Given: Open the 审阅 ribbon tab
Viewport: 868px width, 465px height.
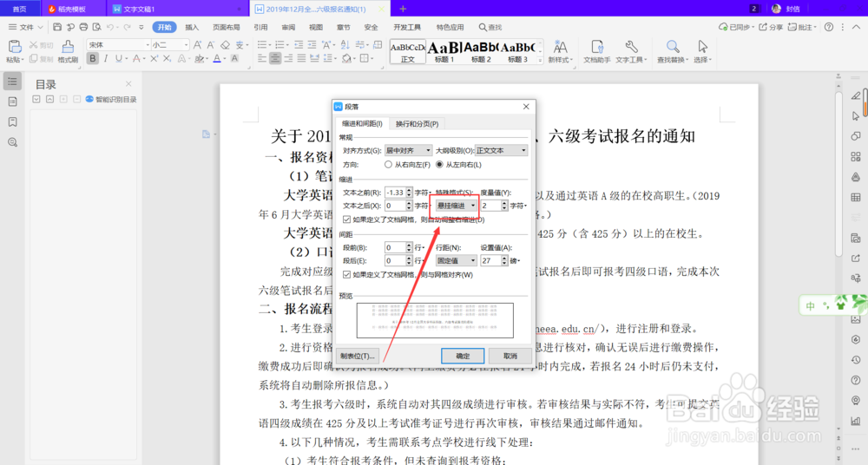Looking at the screenshot, I should coord(288,27).
